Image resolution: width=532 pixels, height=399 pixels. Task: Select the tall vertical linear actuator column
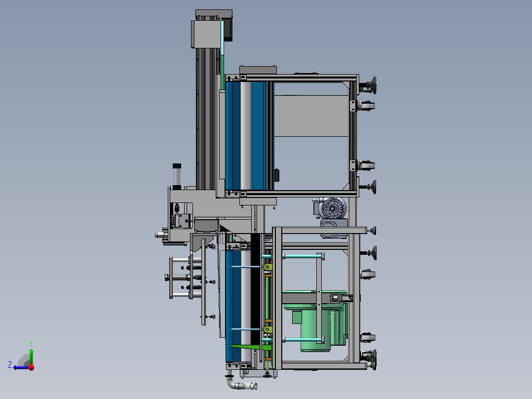(x=206, y=119)
